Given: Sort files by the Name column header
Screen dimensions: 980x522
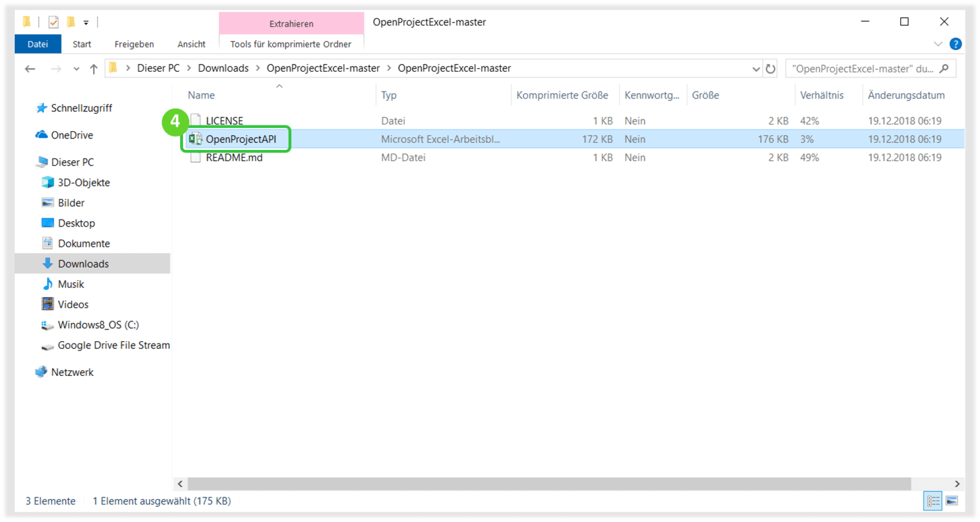Looking at the screenshot, I should click(x=201, y=95).
